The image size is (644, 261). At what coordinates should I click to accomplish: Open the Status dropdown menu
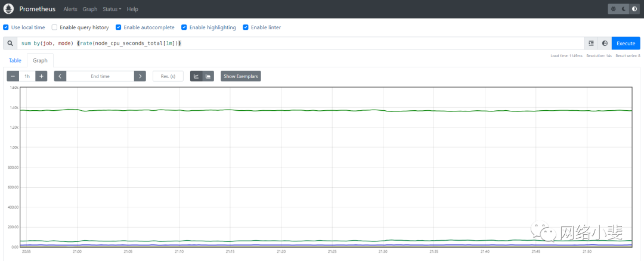tap(112, 10)
